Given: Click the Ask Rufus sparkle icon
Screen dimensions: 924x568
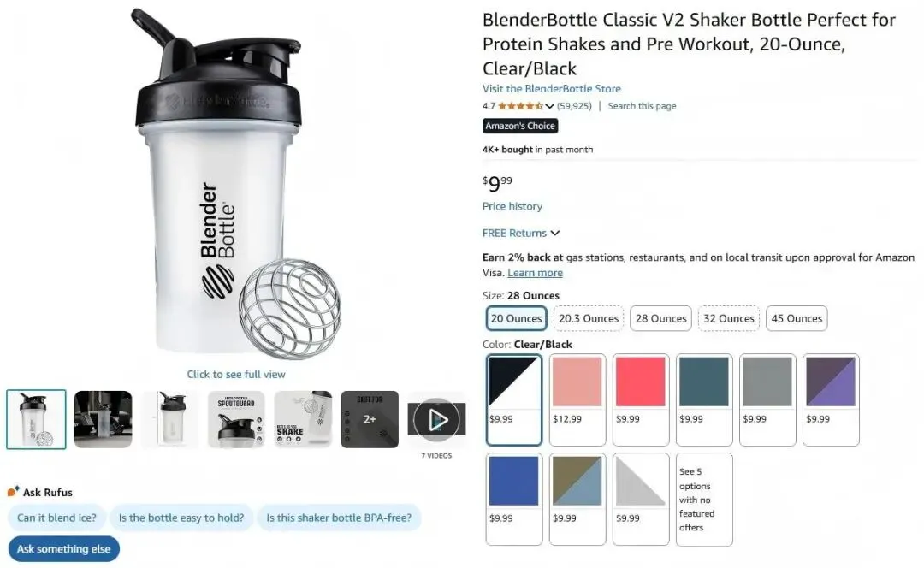Looking at the screenshot, I should point(13,491).
